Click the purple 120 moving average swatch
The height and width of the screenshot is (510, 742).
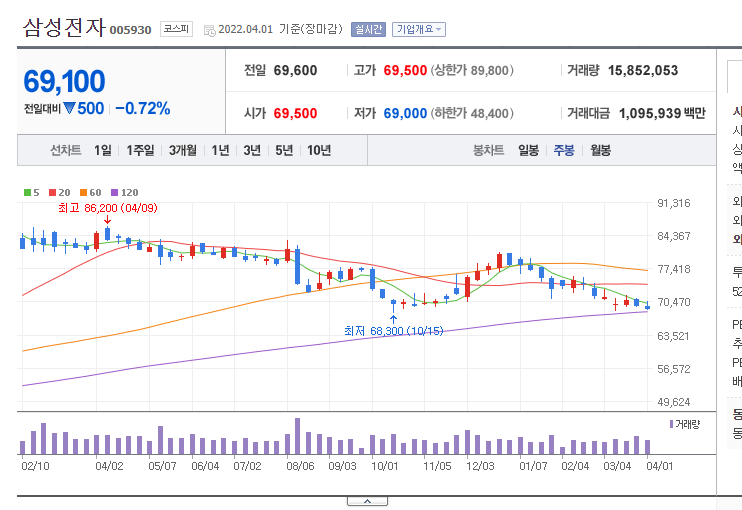[115, 193]
